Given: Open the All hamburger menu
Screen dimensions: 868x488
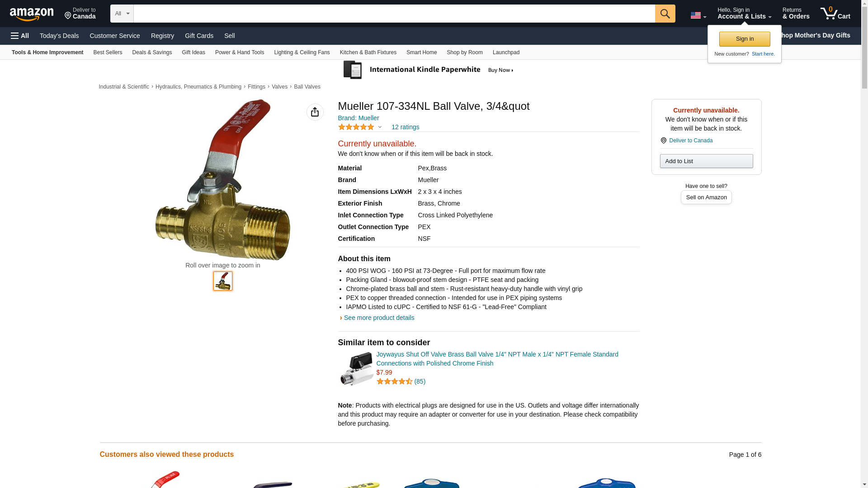Looking at the screenshot, I should (20, 36).
